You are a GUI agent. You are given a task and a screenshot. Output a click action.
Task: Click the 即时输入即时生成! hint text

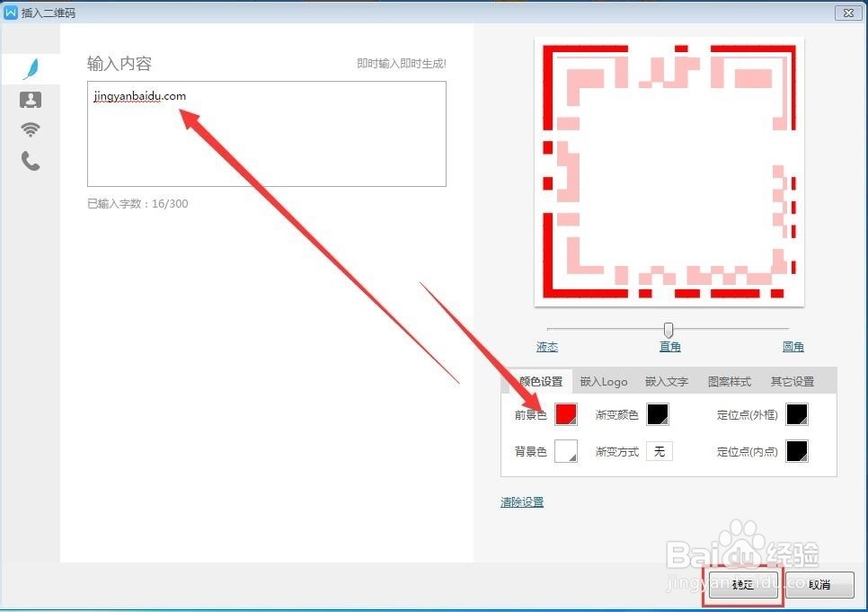point(402,64)
